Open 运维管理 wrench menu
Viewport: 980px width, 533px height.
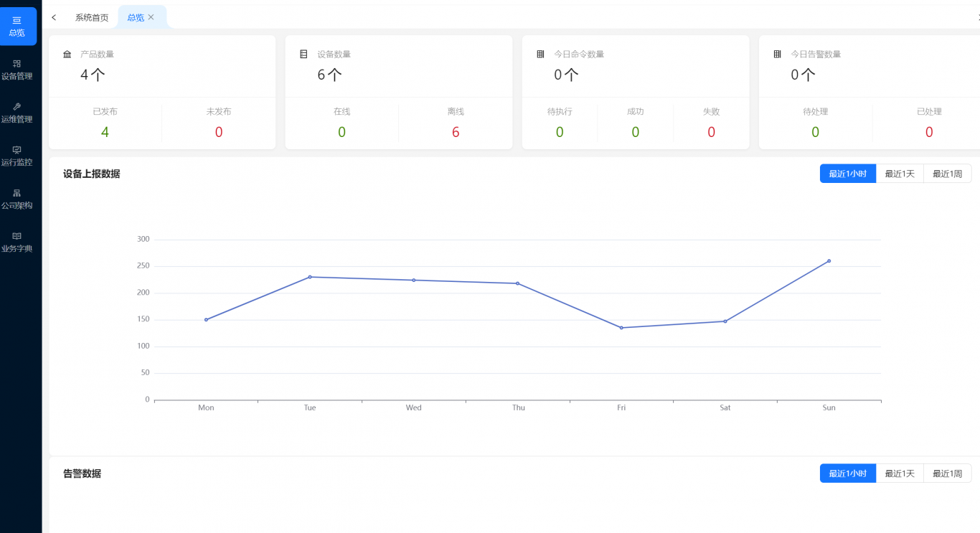pyautogui.click(x=17, y=113)
